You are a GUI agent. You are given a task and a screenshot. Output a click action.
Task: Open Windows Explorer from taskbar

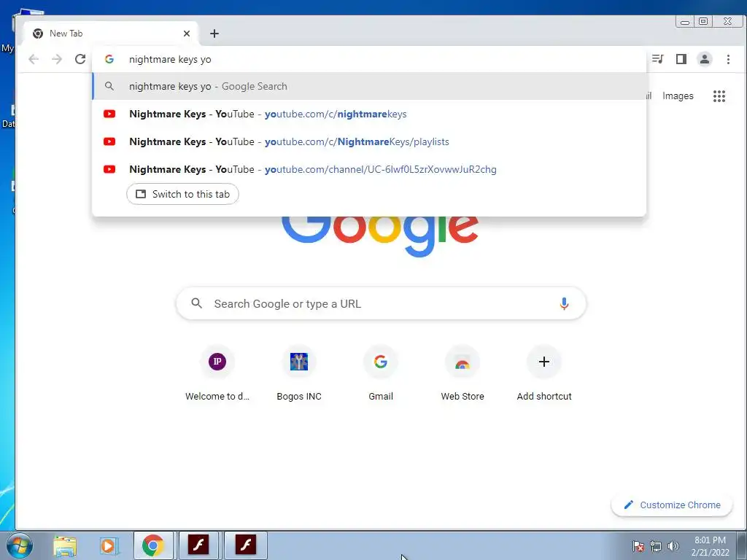[x=65, y=545]
